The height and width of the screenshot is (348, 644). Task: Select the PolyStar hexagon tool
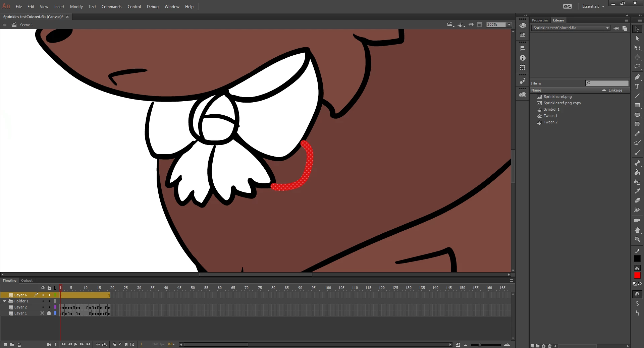coord(637,124)
